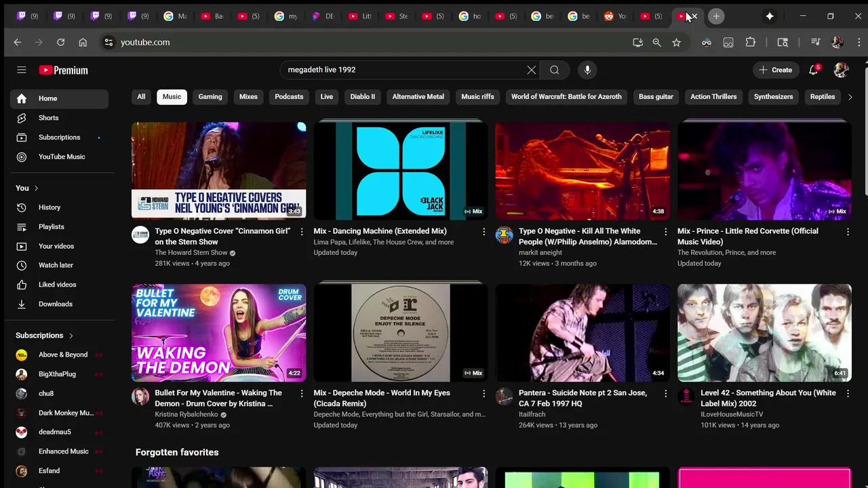Screen dimensions: 868x488
Task: Select the Synthesizers chip
Action: [x=773, y=96]
